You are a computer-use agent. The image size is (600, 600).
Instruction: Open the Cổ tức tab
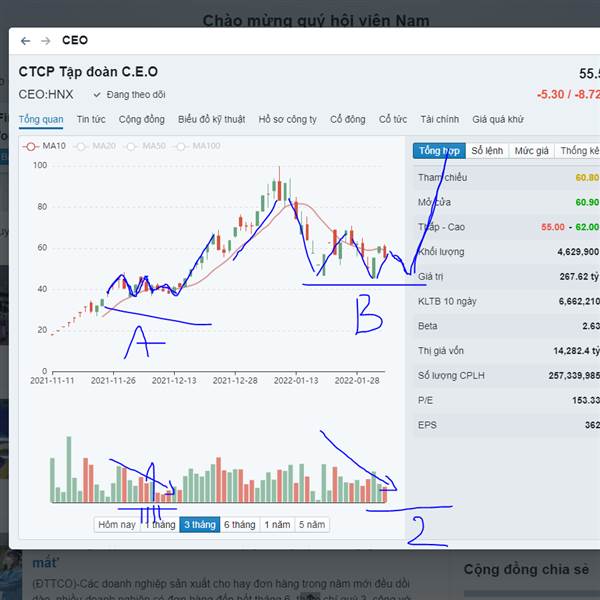[393, 119]
